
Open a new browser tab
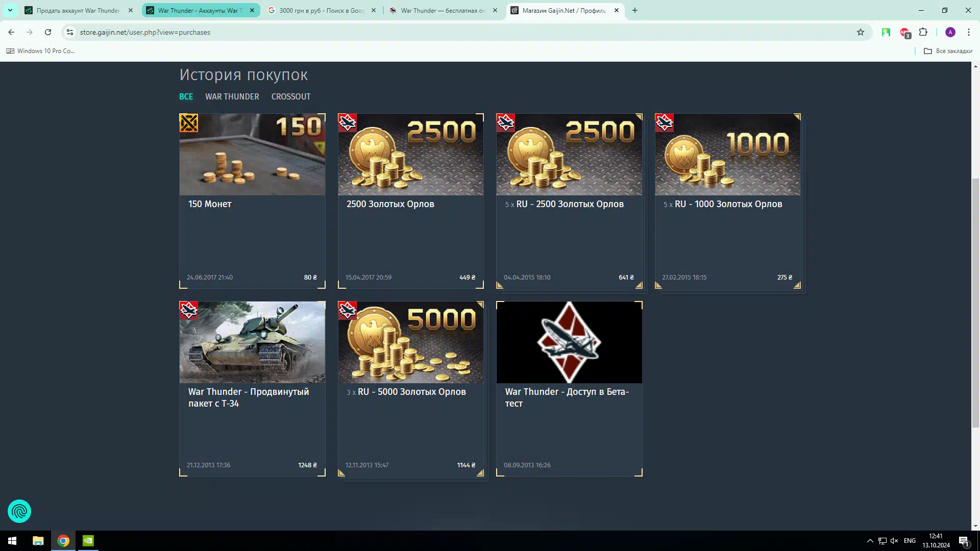click(x=635, y=10)
